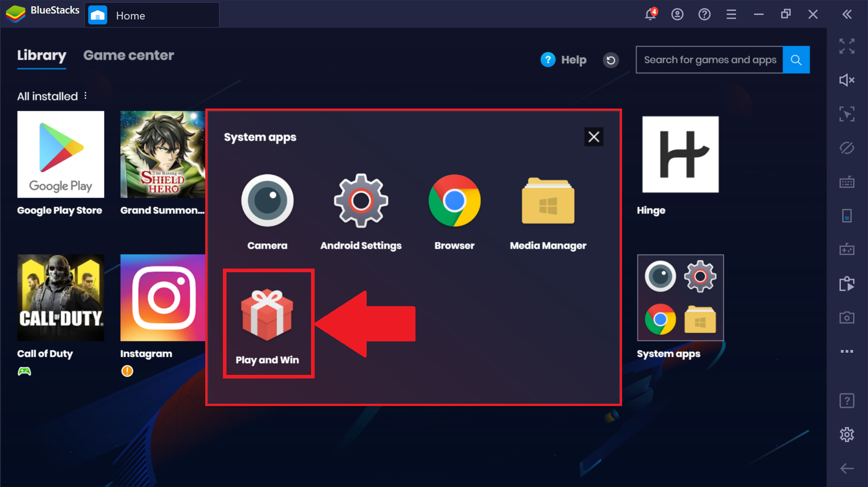Toggle the crossed-out eye sidebar icon

point(847,148)
